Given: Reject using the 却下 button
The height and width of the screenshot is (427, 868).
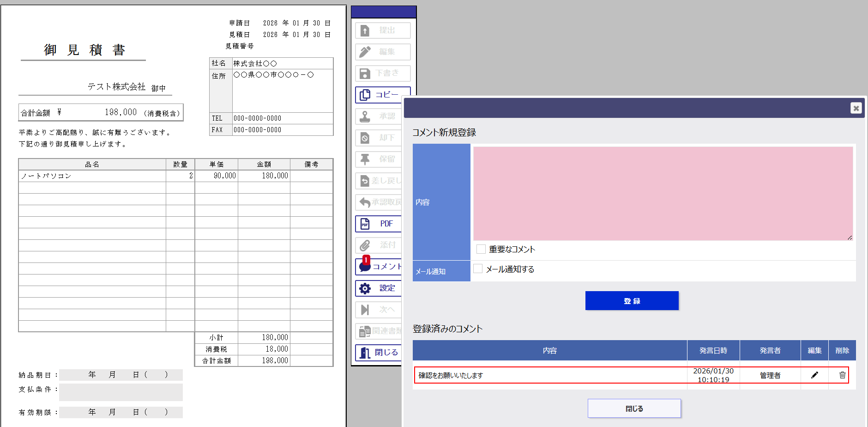Looking at the screenshot, I should click(x=379, y=138).
